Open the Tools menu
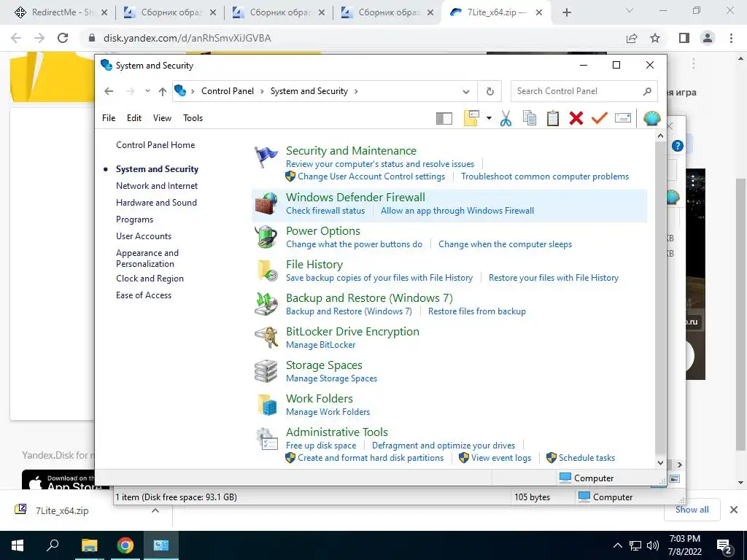The width and height of the screenshot is (747, 560). [x=193, y=118]
